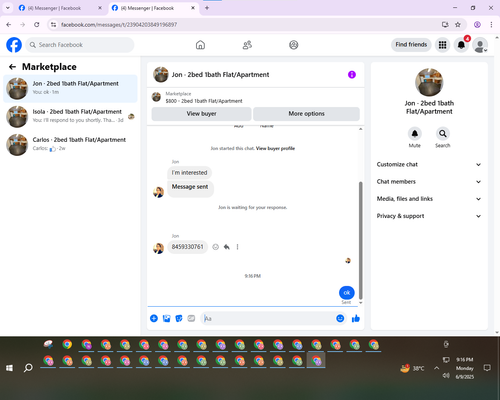
Task: Select the I'm interested message bubble
Action: pos(189,173)
